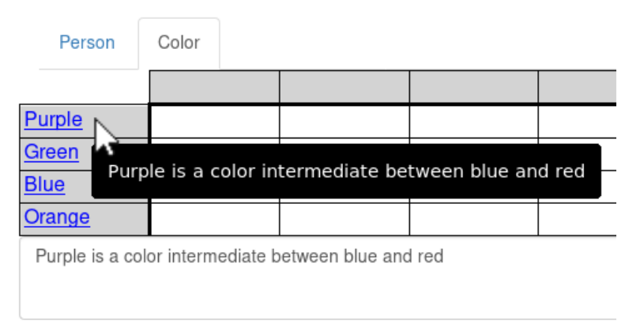Screen dimensions: 644x332
Task: Switch to the Person tab
Action: click(87, 43)
